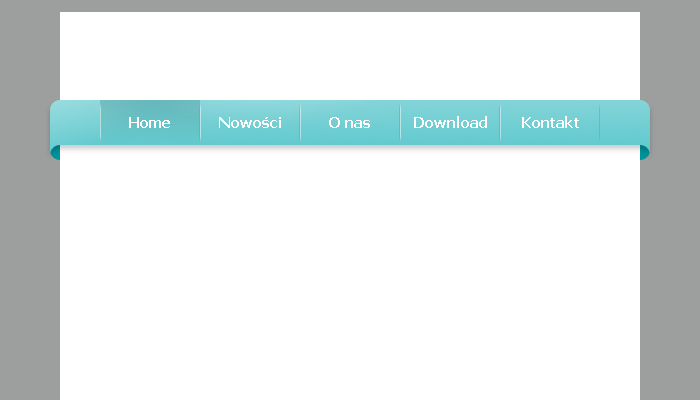
Task: Click the right folded ribbon corner
Action: click(x=645, y=152)
